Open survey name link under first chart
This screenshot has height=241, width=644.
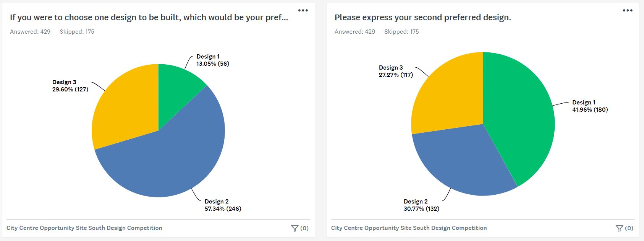(x=84, y=228)
